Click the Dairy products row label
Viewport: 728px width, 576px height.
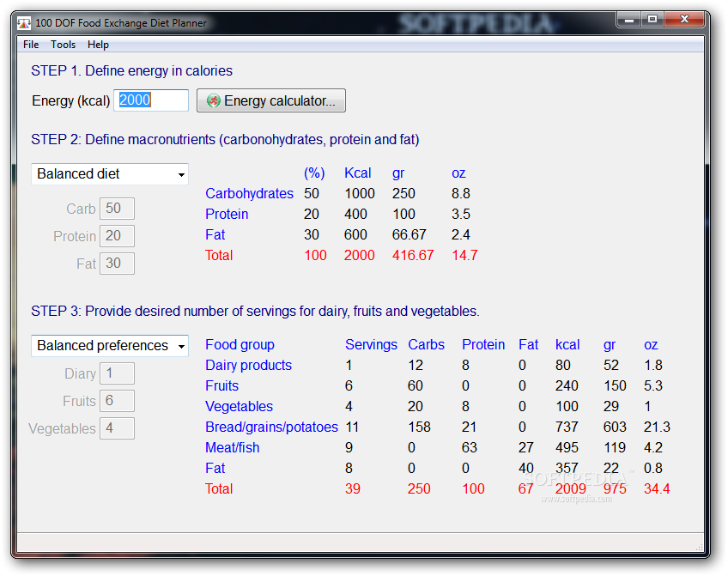click(248, 366)
